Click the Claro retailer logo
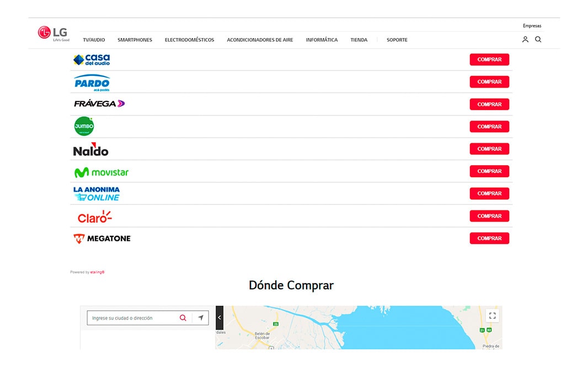The height and width of the screenshot is (367, 588). tap(94, 217)
